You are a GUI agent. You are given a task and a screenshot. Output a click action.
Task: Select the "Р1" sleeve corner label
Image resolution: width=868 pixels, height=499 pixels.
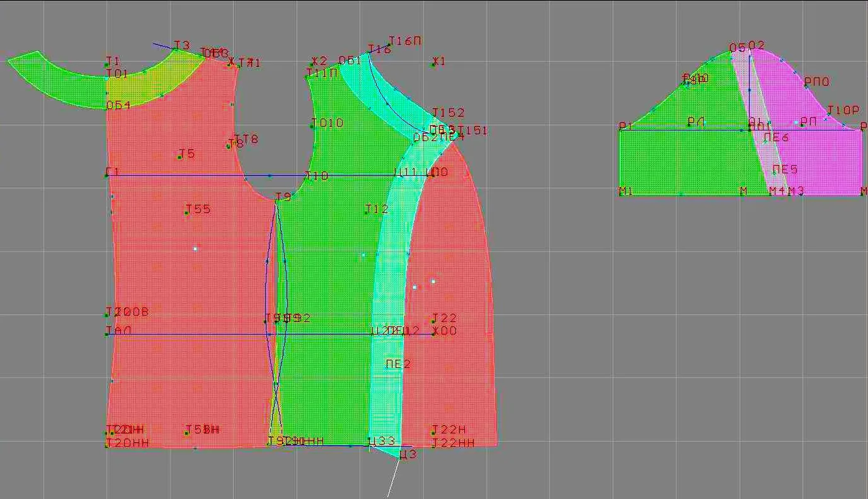pyautogui.click(x=625, y=127)
